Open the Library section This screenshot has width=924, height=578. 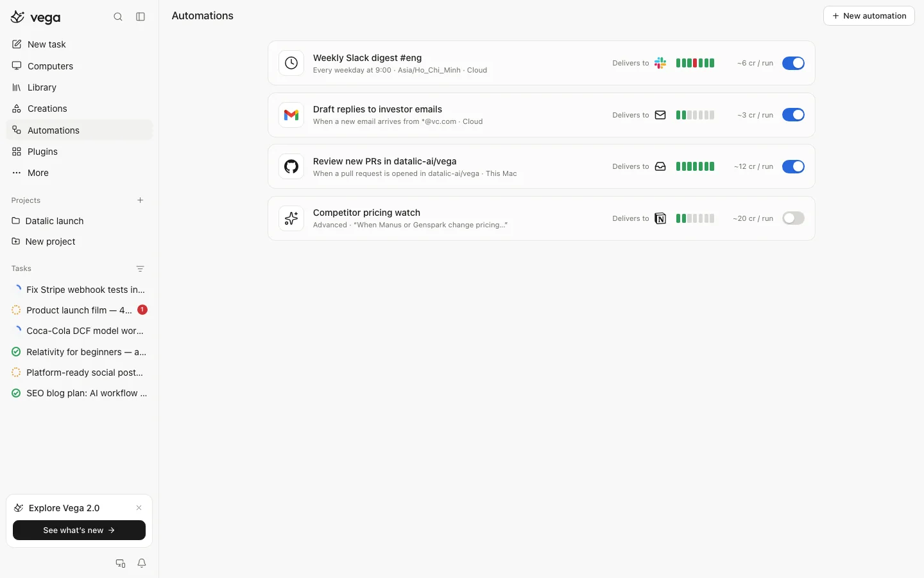[80, 87]
